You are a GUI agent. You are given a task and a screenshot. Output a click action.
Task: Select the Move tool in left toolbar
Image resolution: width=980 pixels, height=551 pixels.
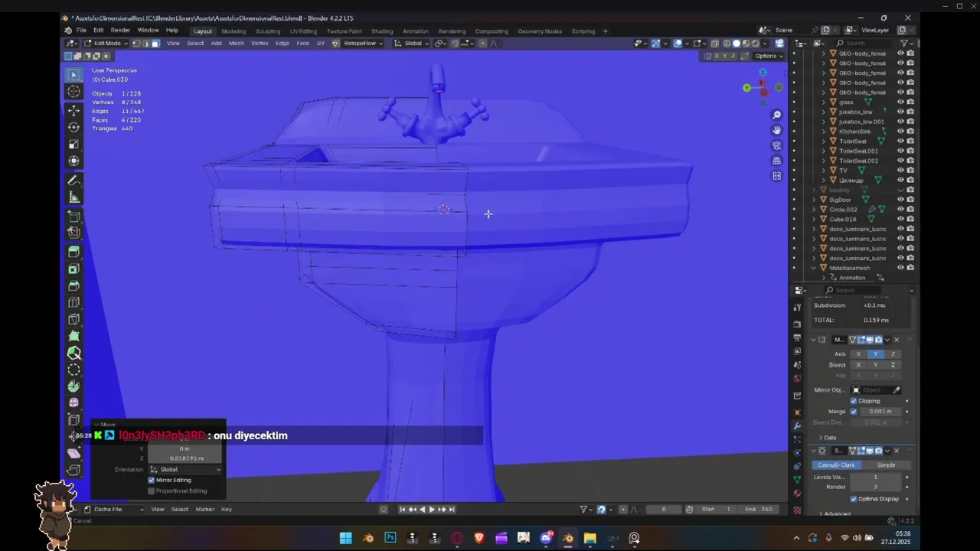pos(73,111)
